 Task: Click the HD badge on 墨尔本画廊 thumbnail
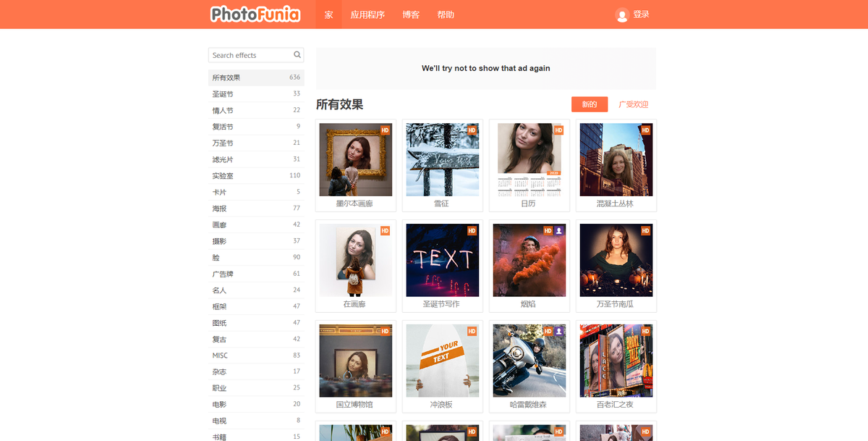pyautogui.click(x=384, y=130)
